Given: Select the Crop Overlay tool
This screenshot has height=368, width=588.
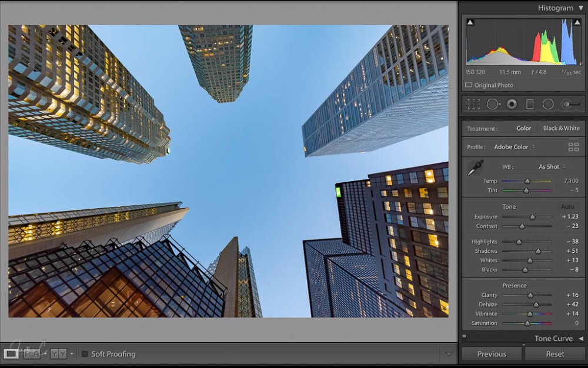Looking at the screenshot, I should pos(473,104).
